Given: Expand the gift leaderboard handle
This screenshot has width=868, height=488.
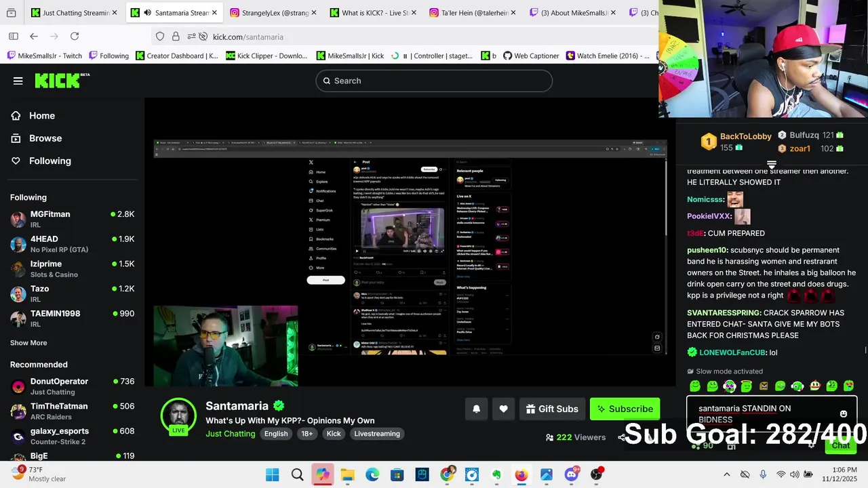Looking at the screenshot, I should [x=771, y=164].
